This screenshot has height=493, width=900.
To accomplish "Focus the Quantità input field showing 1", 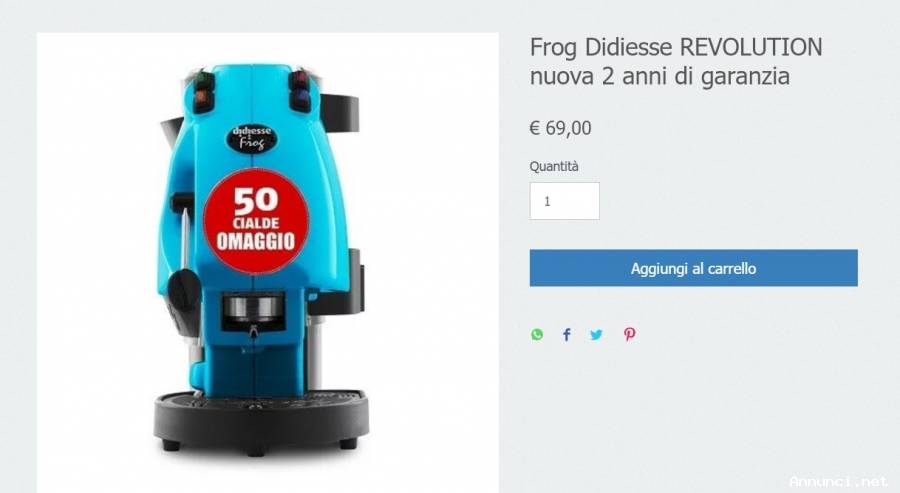I will tap(564, 201).
